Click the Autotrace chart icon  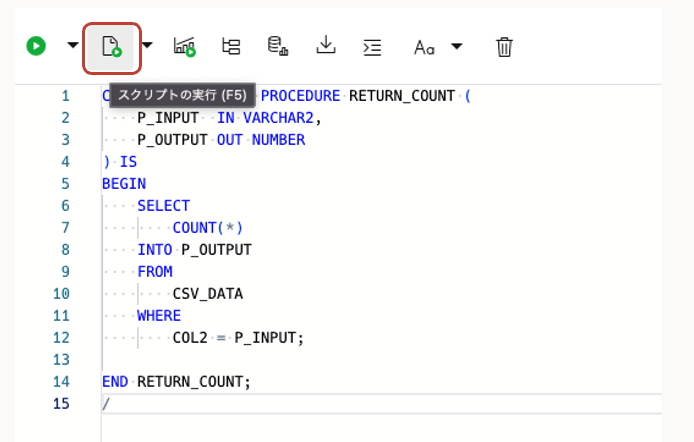(185, 46)
